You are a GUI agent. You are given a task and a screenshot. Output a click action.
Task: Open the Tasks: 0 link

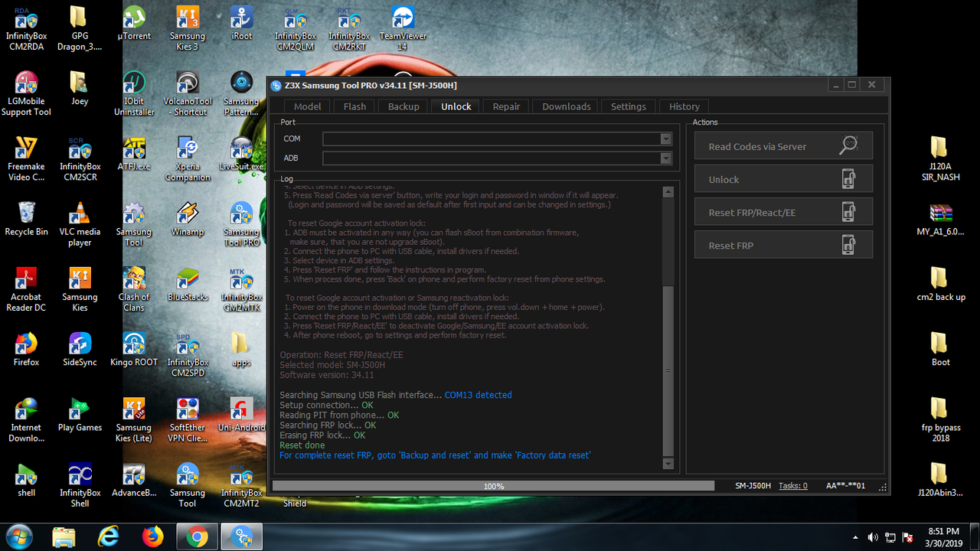tap(793, 486)
